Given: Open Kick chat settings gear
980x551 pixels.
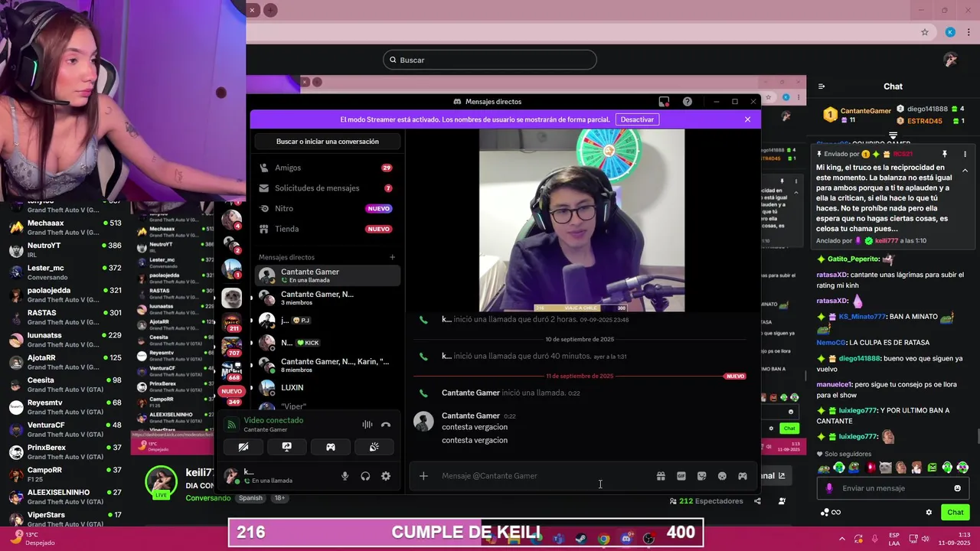Looking at the screenshot, I should 929,512.
